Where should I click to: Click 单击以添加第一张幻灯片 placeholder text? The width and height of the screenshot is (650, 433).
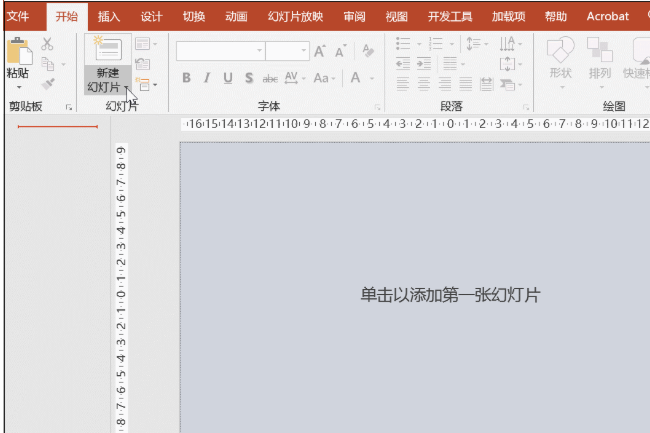point(450,295)
